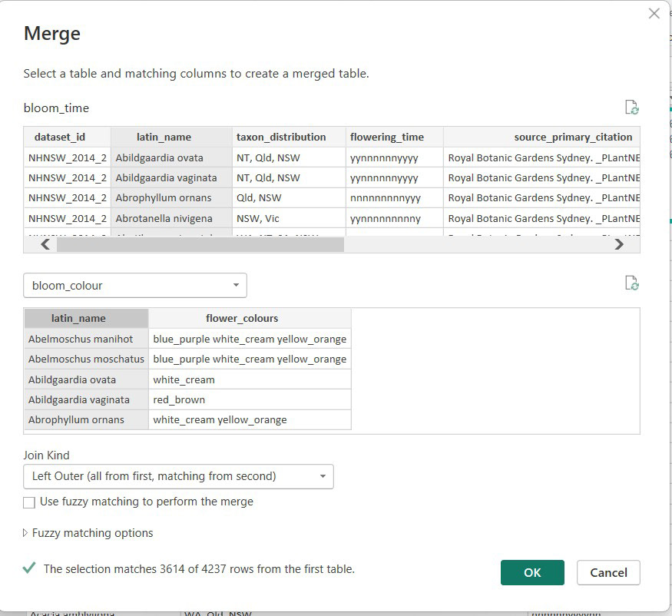Refresh preview icon for bloom_colour table
Screen dimensions: 672x616
click(x=632, y=283)
